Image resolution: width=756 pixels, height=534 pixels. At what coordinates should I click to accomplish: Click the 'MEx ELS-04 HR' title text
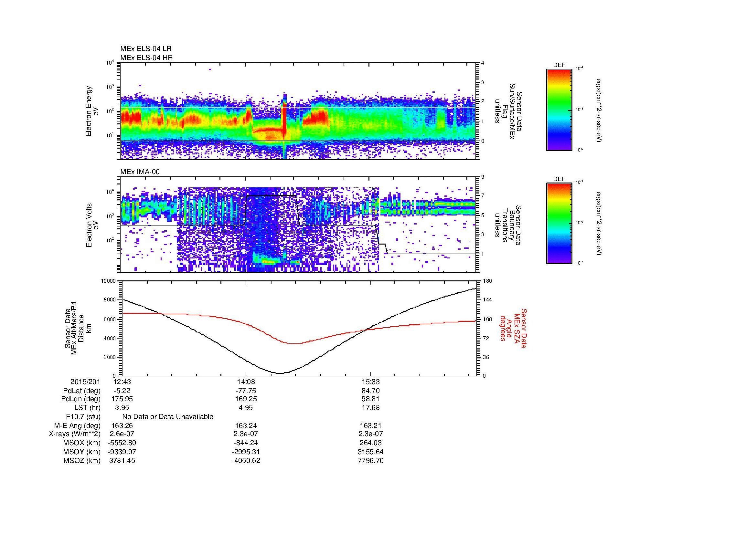coord(146,58)
